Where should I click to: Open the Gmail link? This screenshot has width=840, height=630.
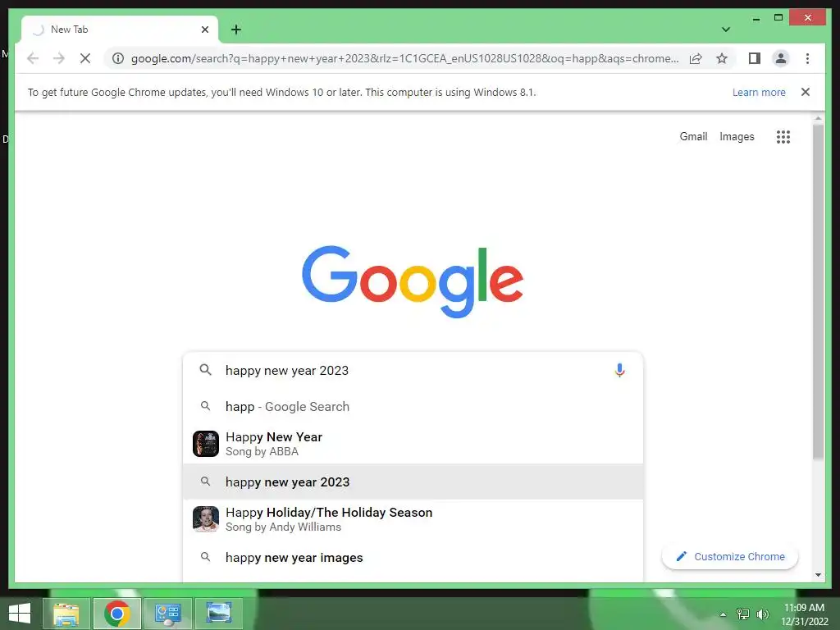[693, 137]
